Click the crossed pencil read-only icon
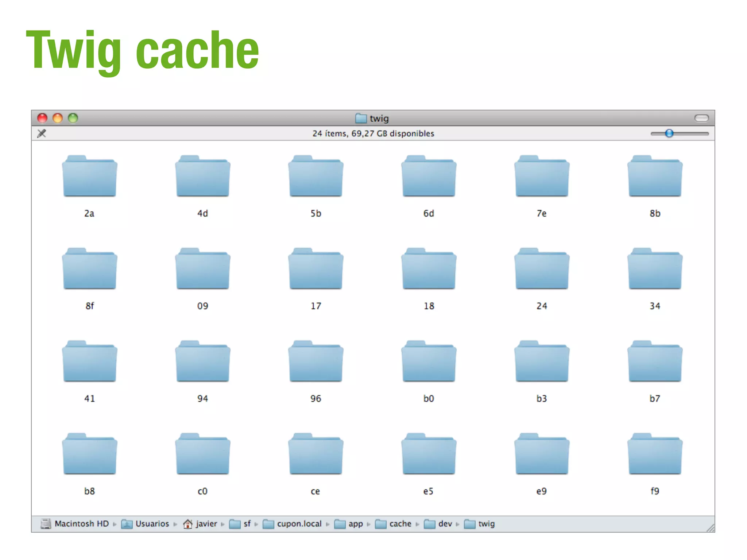747x560 pixels. 42,133
